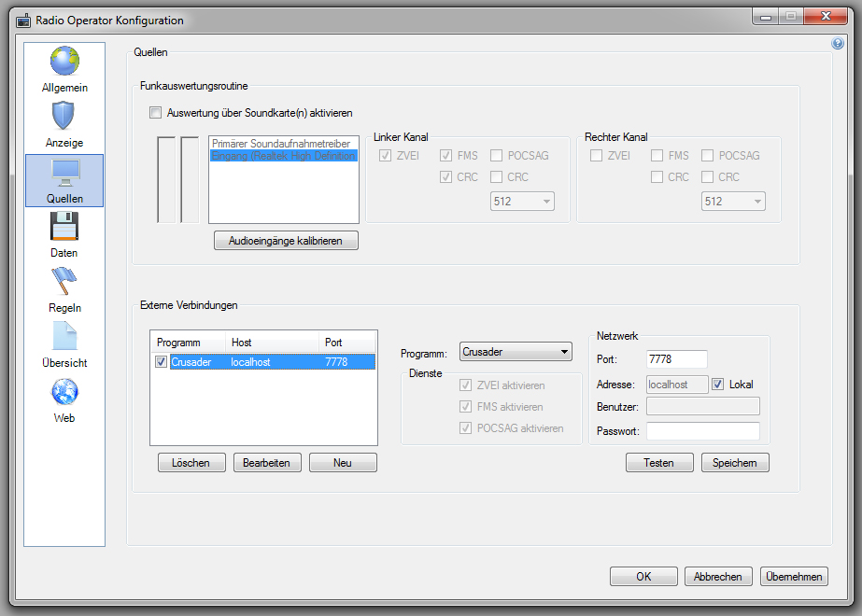Viewport: 862px width, 616px height.
Task: Click into the Port input field
Action: point(676,359)
